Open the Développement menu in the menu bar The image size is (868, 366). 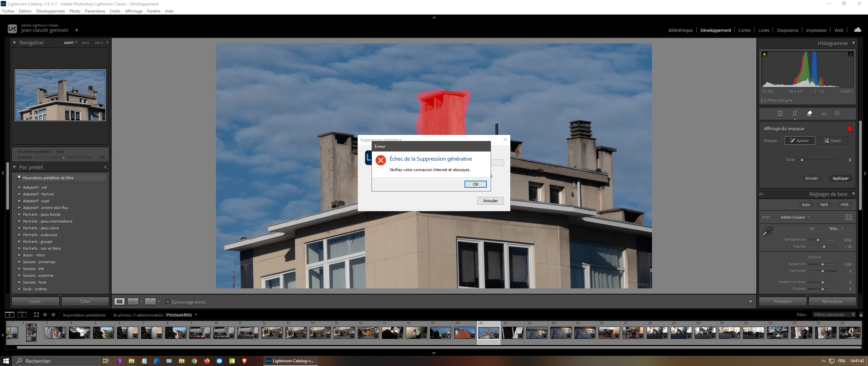click(50, 11)
